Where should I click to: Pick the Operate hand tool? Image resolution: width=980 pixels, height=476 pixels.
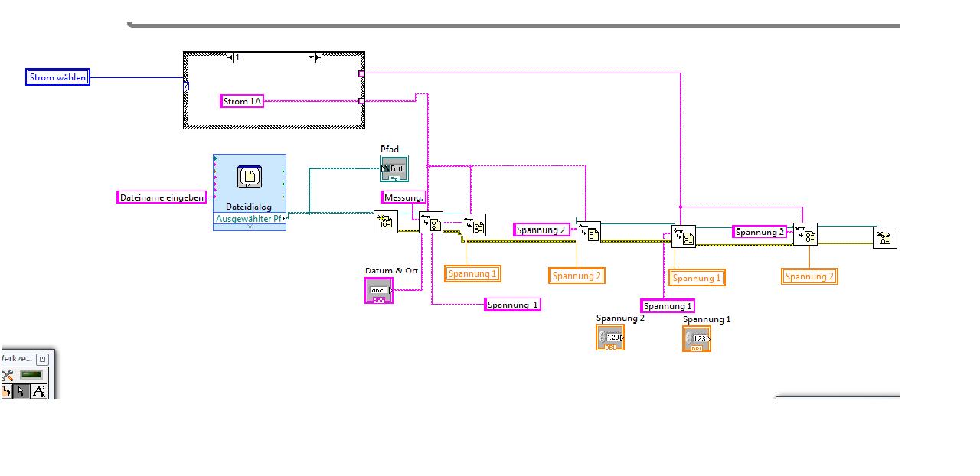point(6,392)
